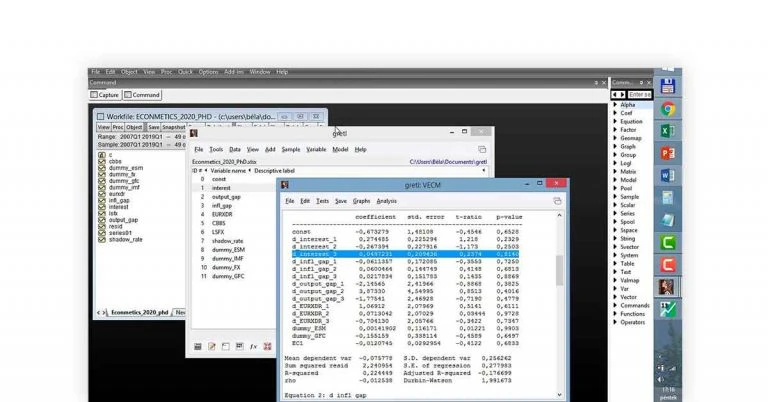768x402 pixels.
Task: Click the Proc button in Workfile toolbar
Action: tap(118, 127)
